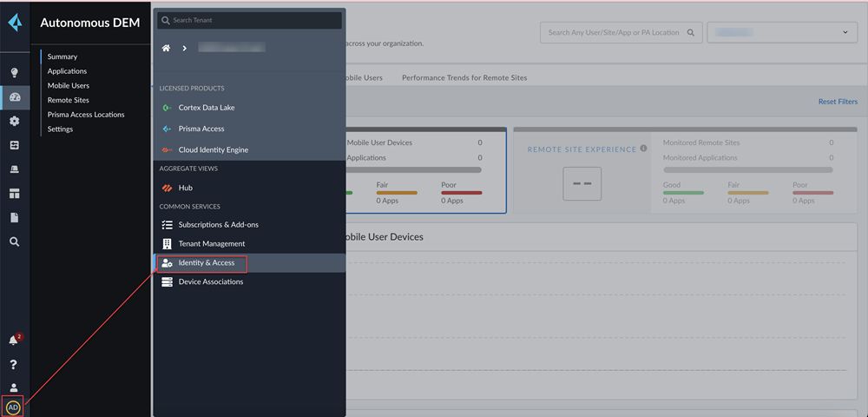Image resolution: width=868 pixels, height=417 pixels.
Task: Focus the Search Tenant field
Action: pos(250,21)
